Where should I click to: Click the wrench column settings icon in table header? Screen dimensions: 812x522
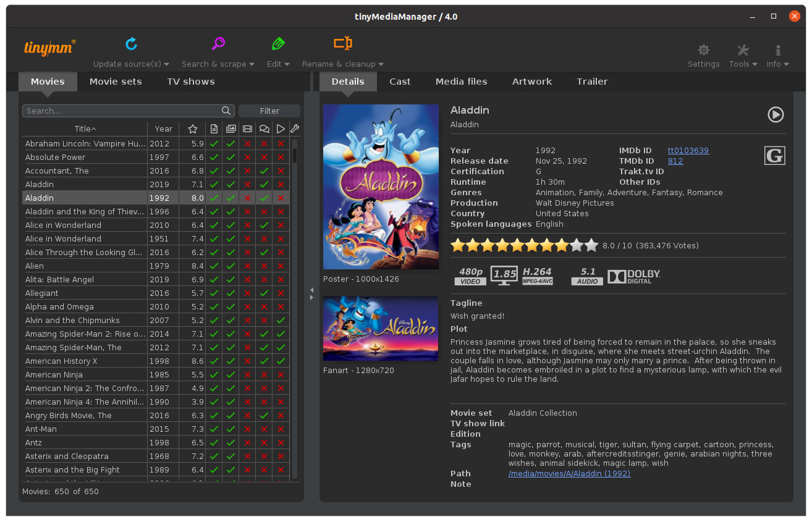(295, 129)
